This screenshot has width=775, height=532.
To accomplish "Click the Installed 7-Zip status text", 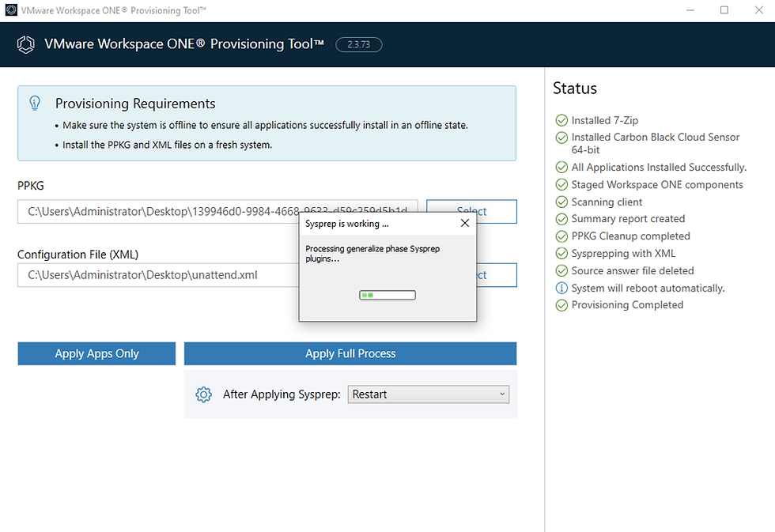I will (x=604, y=120).
